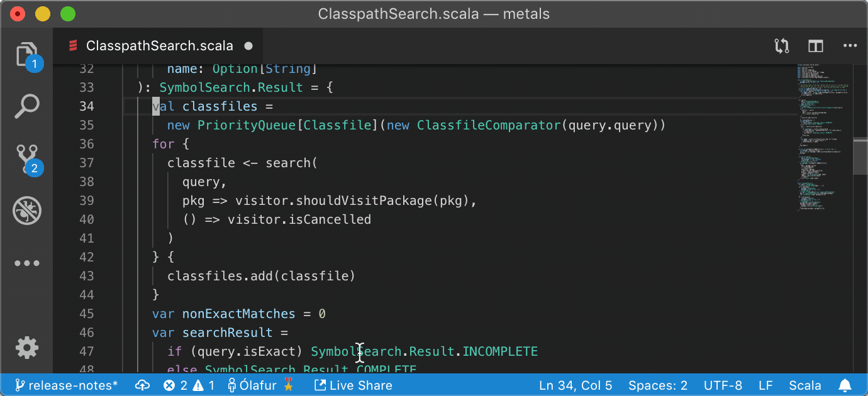Click the publish changes cloud icon
The height and width of the screenshot is (396, 868).
[x=143, y=385]
